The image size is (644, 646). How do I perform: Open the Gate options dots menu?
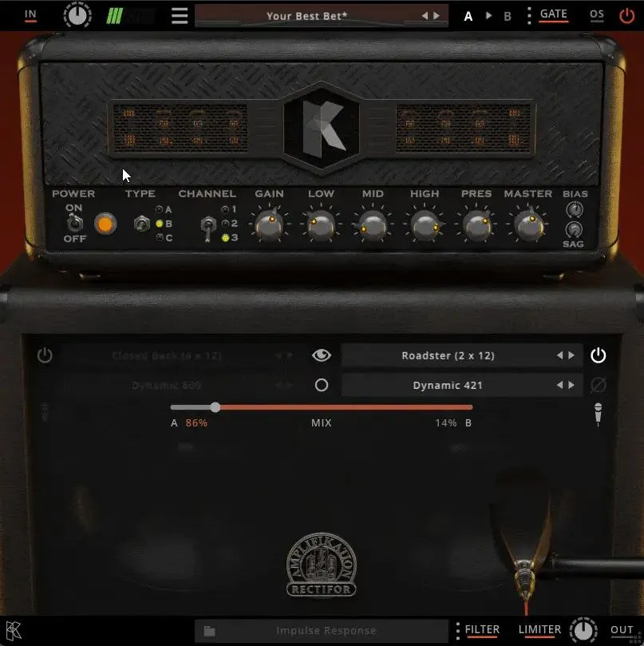(x=529, y=16)
